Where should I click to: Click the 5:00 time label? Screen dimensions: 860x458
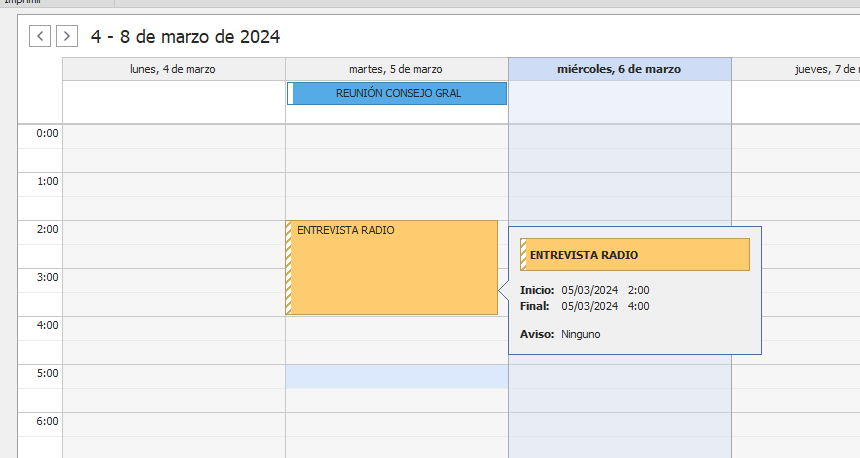47,373
